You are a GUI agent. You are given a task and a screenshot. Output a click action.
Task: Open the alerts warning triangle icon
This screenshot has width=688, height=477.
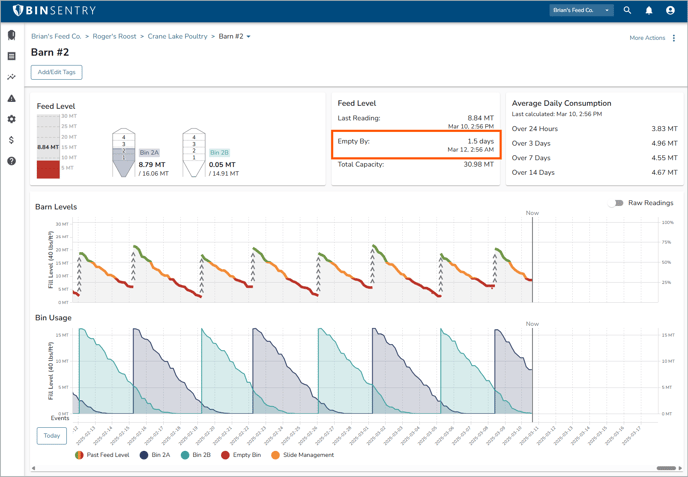click(x=12, y=98)
